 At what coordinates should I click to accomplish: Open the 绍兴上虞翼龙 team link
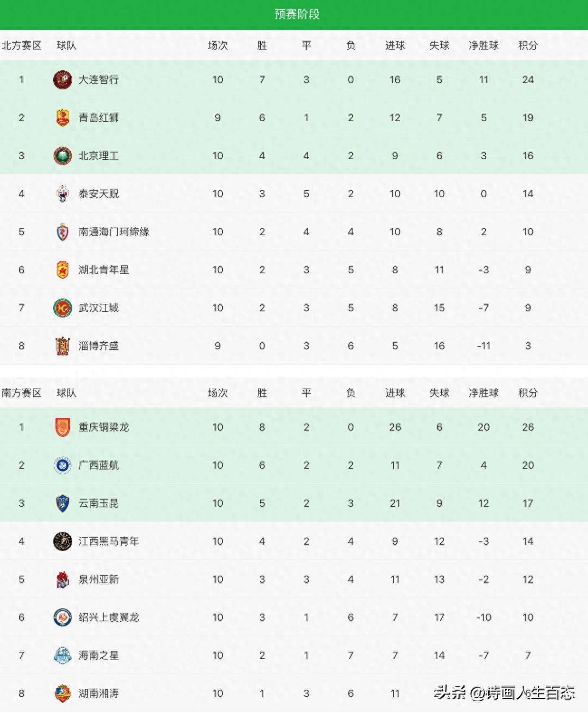point(109,617)
